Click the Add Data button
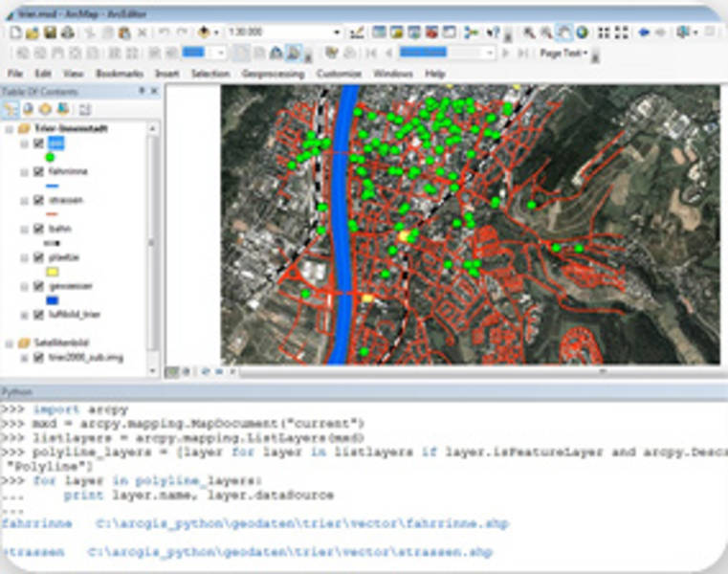The width and height of the screenshot is (728, 574). point(204,32)
